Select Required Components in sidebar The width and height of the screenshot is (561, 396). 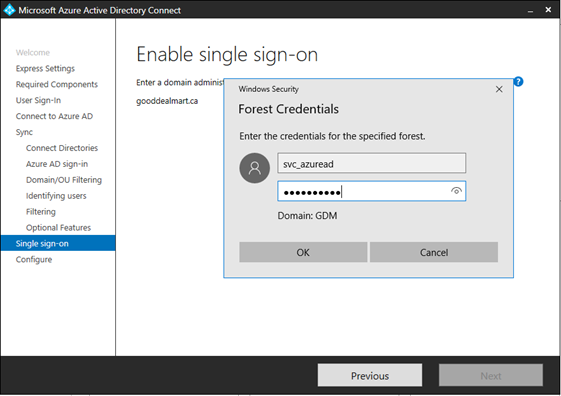[57, 84]
